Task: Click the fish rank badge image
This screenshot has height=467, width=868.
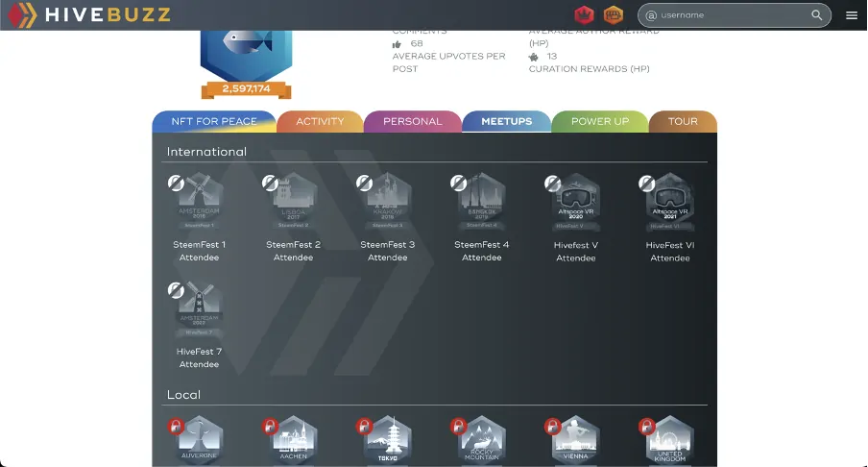Action: pyautogui.click(x=247, y=54)
